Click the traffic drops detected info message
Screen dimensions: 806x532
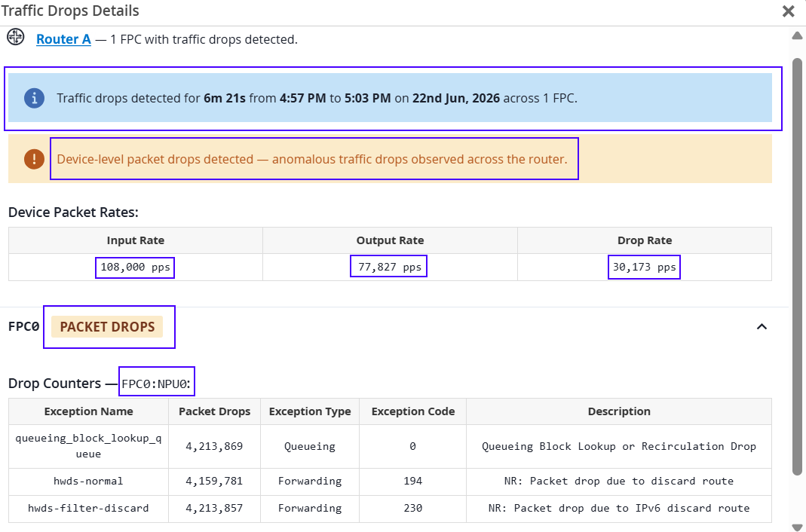317,98
